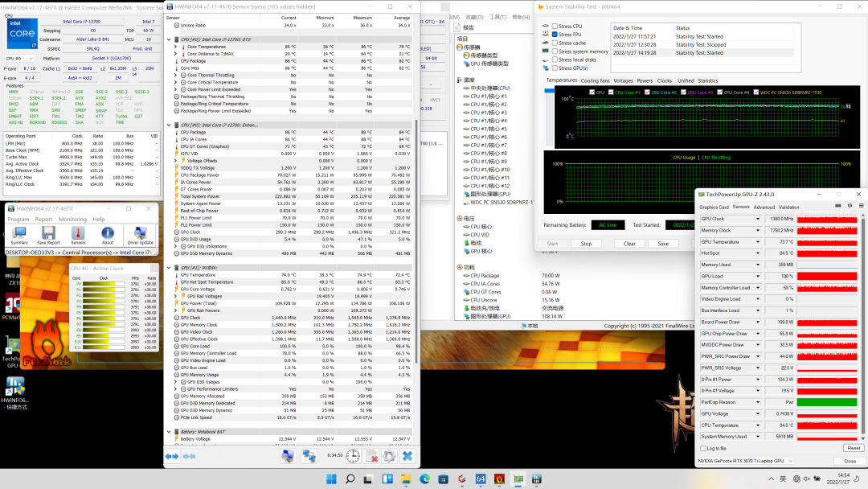Collapse the GPU [#1] NVIDIA sensor group
Image resolution: width=868 pixels, height=489 pixels.
click(170, 267)
